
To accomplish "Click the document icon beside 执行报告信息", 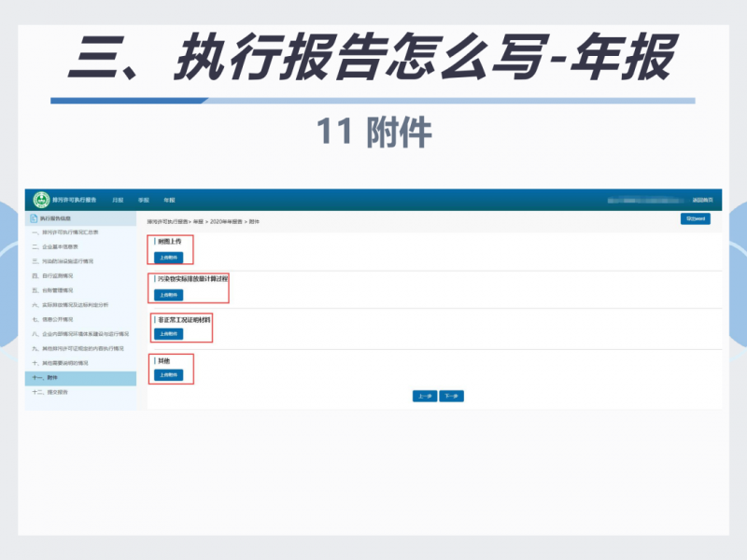I will (x=34, y=218).
